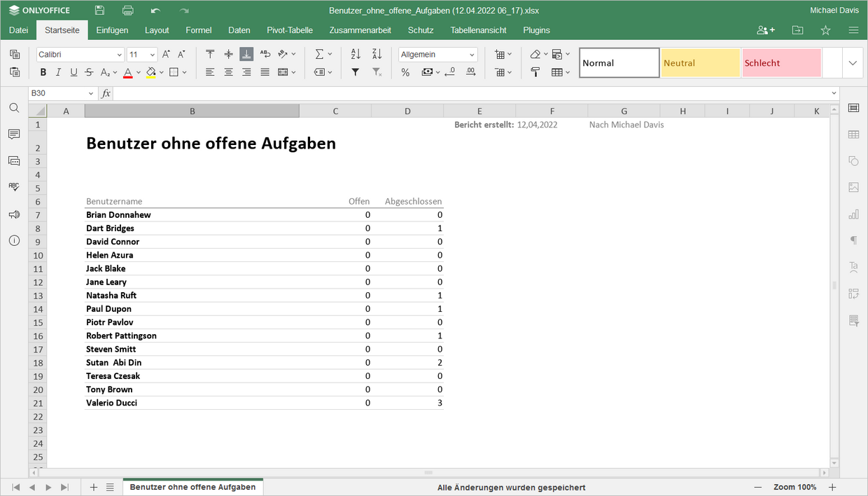This screenshot has width=868, height=496.
Task: Open font name dropdown Calibri
Action: (119, 55)
